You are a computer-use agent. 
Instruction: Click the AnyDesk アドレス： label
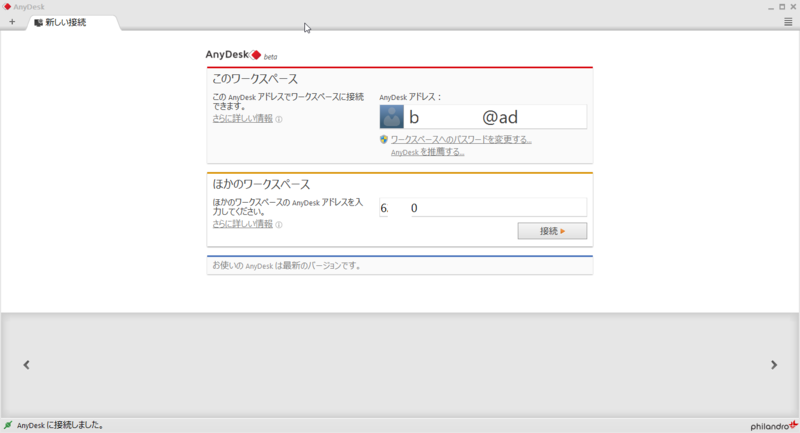pos(410,97)
